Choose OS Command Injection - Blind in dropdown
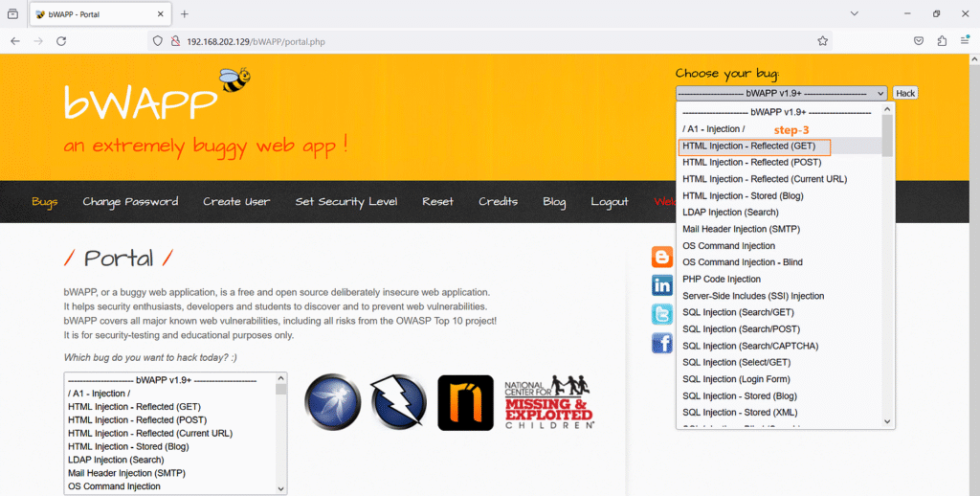The image size is (980, 496). 779,262
